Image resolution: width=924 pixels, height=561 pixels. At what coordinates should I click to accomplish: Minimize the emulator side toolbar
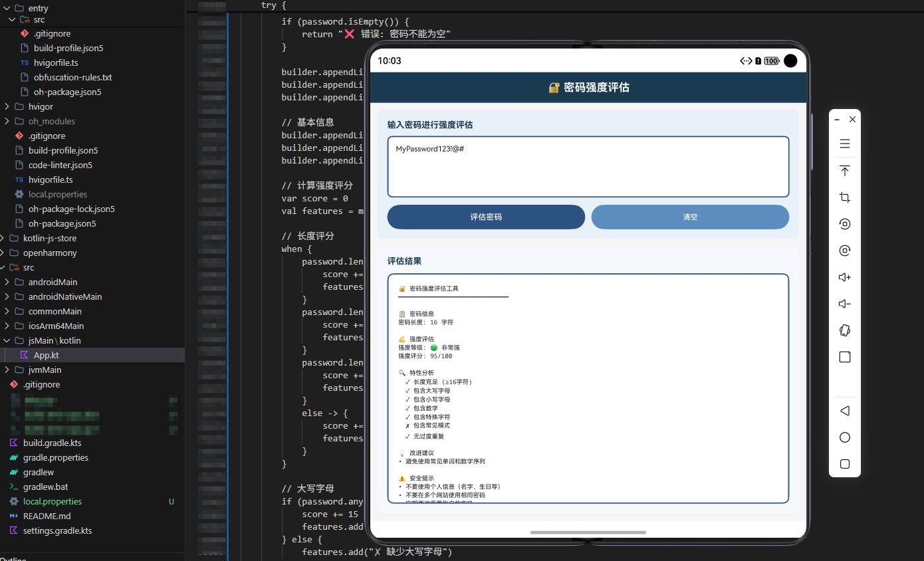click(838, 120)
